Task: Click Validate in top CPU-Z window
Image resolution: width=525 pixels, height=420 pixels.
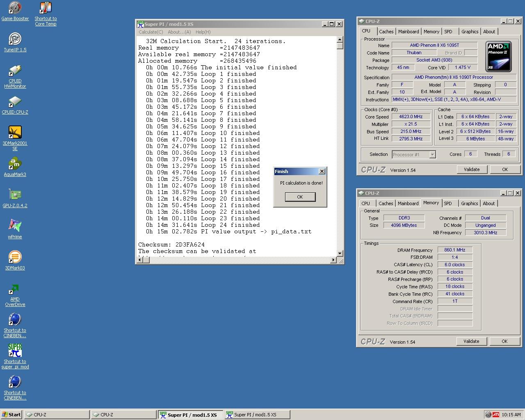Action: [472, 169]
